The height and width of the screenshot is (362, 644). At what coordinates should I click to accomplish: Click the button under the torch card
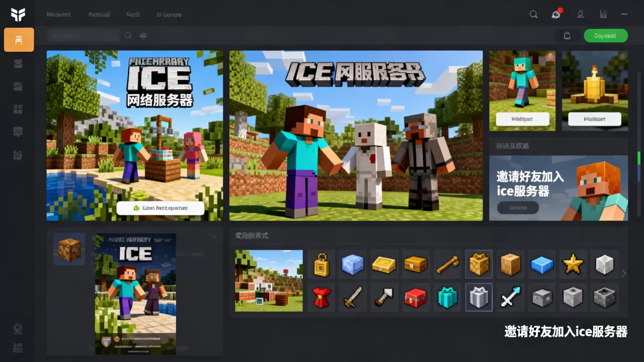click(595, 119)
